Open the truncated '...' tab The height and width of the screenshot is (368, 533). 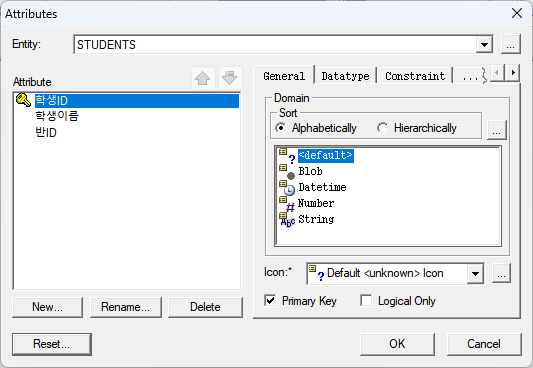pyautogui.click(x=470, y=76)
